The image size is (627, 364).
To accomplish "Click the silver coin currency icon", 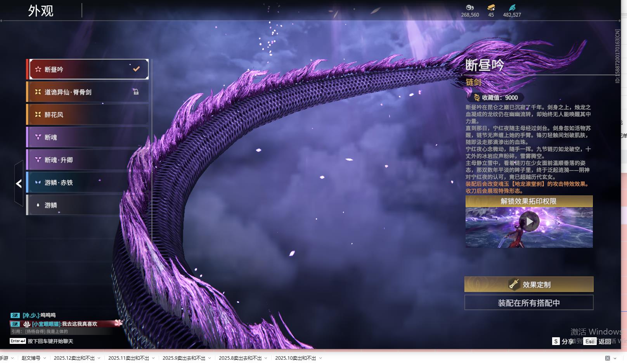I will click(470, 7).
